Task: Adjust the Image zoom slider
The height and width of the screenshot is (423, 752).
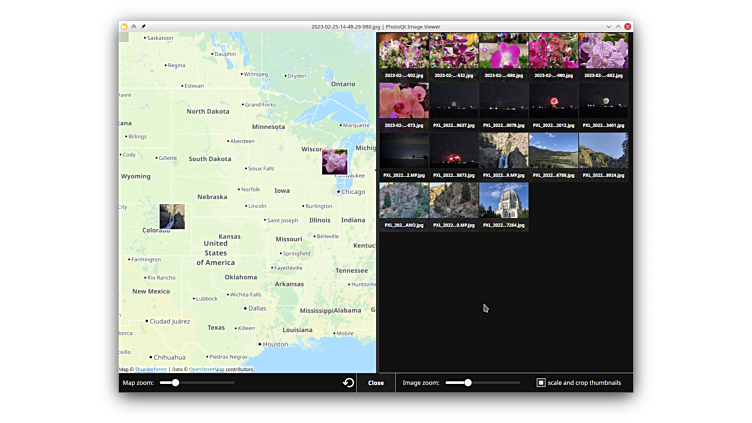Action: (467, 383)
